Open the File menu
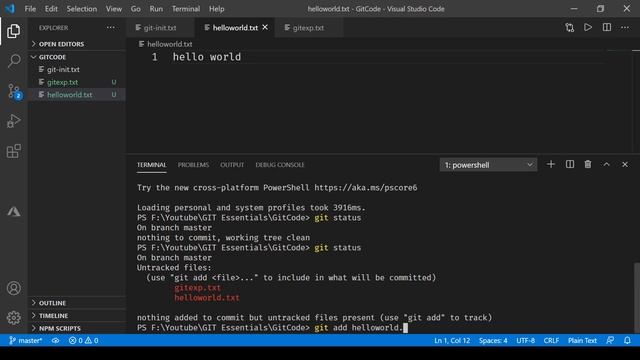 30,9
